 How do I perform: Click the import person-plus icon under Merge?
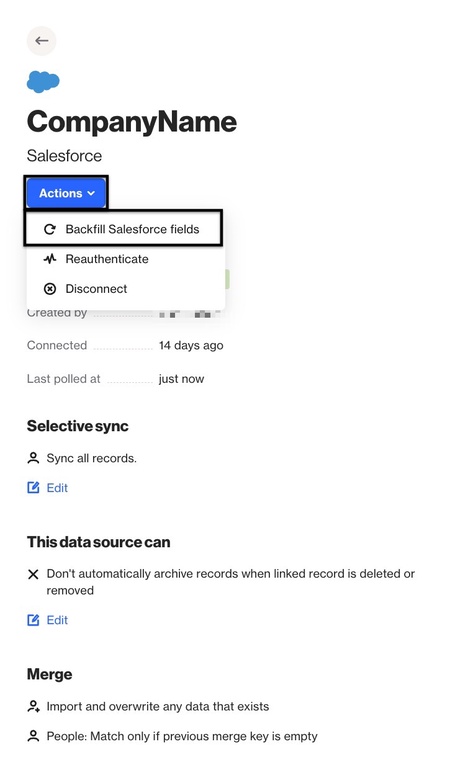pyautogui.click(x=34, y=707)
